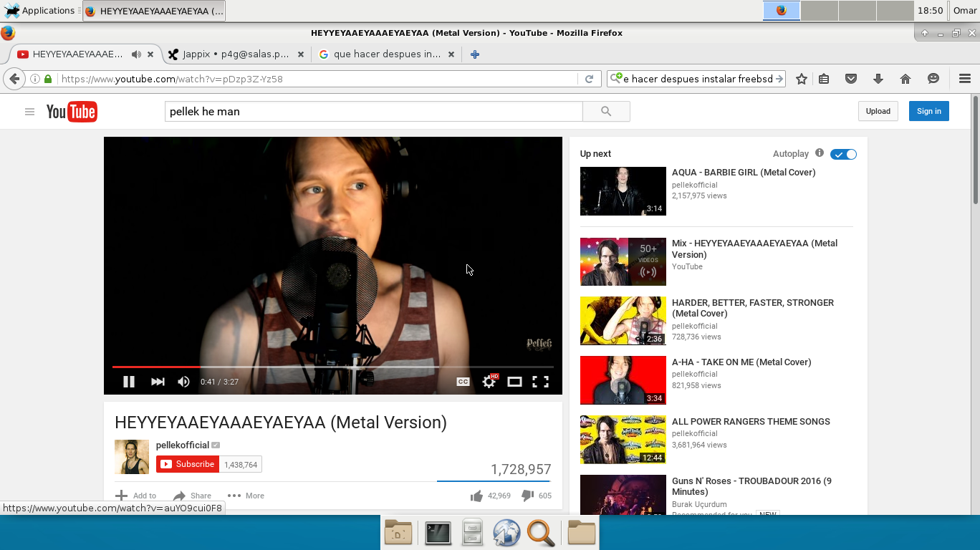Screen dimensions: 980x550
Task: Show bookmarks list icon
Action: click(x=825, y=79)
